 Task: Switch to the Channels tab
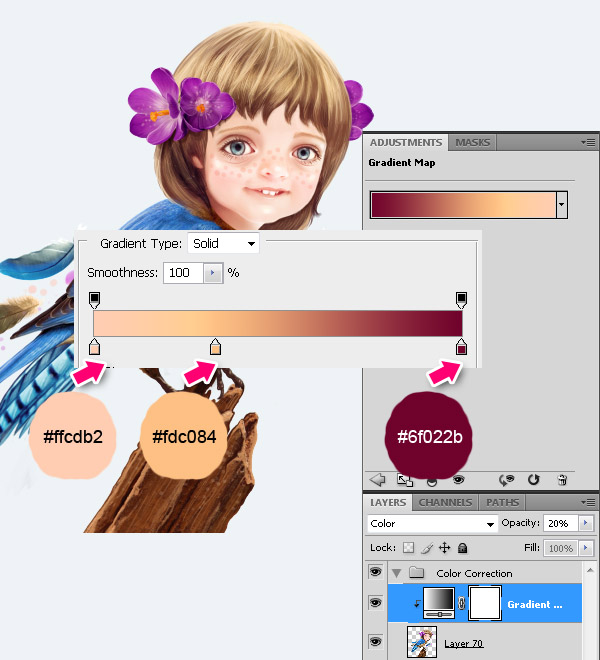click(x=444, y=502)
